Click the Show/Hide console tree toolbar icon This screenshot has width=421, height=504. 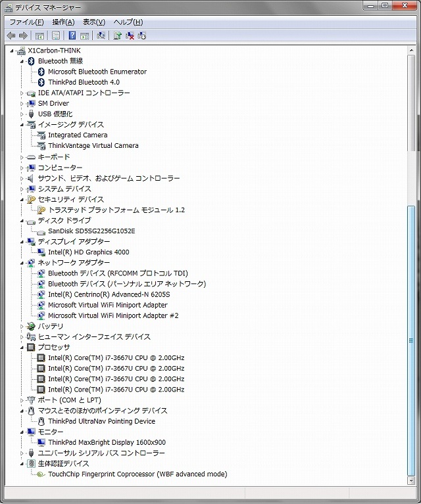pos(39,35)
